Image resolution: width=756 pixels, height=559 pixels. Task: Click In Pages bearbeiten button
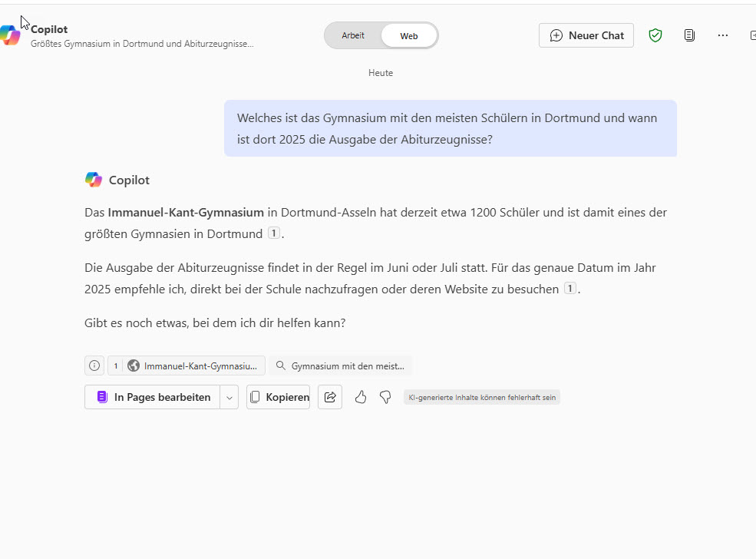tap(153, 397)
